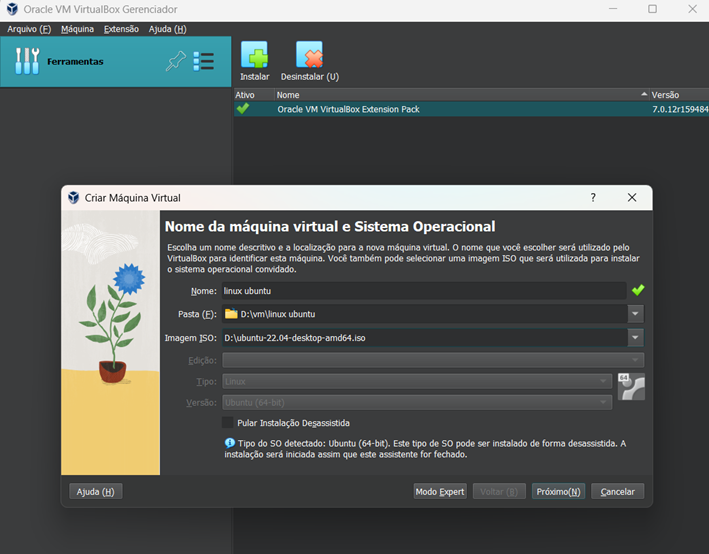
Task: Click the version 7.0.12r159484 cell
Action: (680, 109)
